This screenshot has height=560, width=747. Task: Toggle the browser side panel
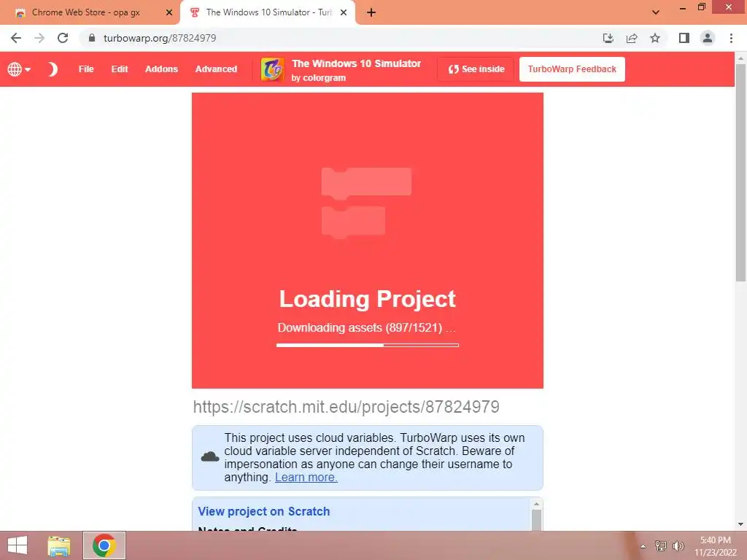click(684, 38)
